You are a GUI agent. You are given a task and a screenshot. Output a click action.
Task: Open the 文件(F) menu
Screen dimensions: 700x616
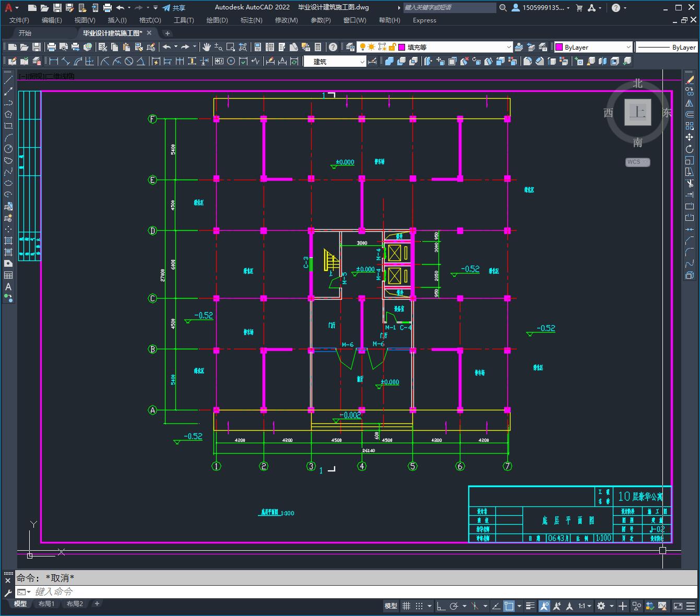(19, 20)
